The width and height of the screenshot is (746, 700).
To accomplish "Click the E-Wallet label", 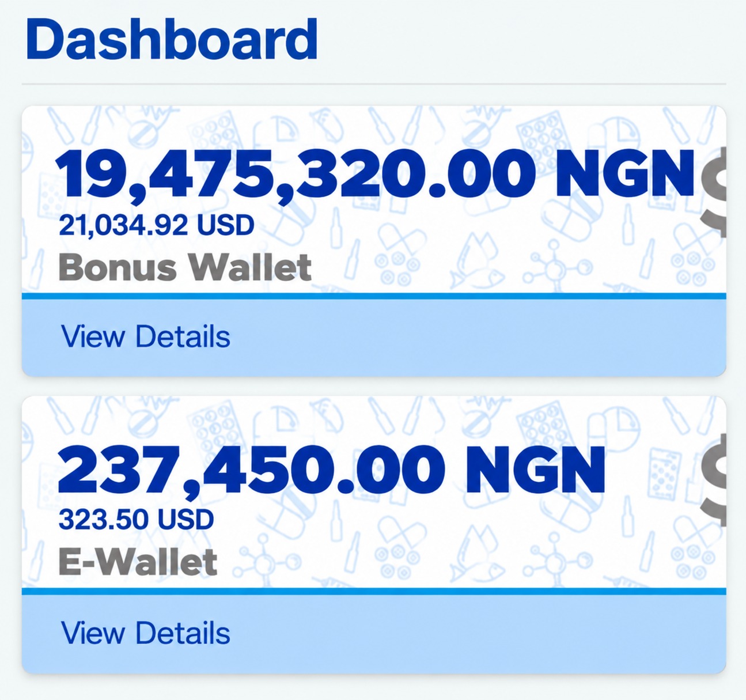I will point(138,562).
